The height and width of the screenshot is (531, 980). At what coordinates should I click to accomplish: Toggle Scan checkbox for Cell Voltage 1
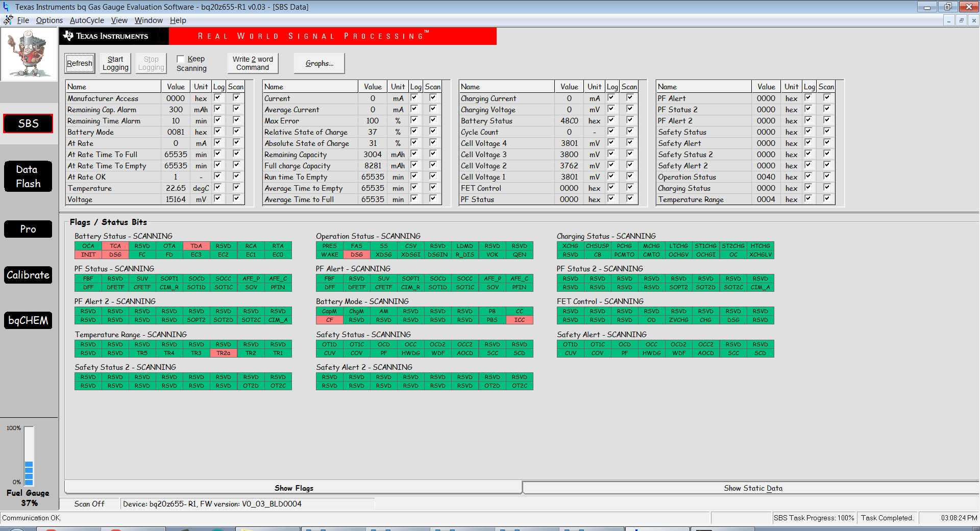tap(630, 176)
